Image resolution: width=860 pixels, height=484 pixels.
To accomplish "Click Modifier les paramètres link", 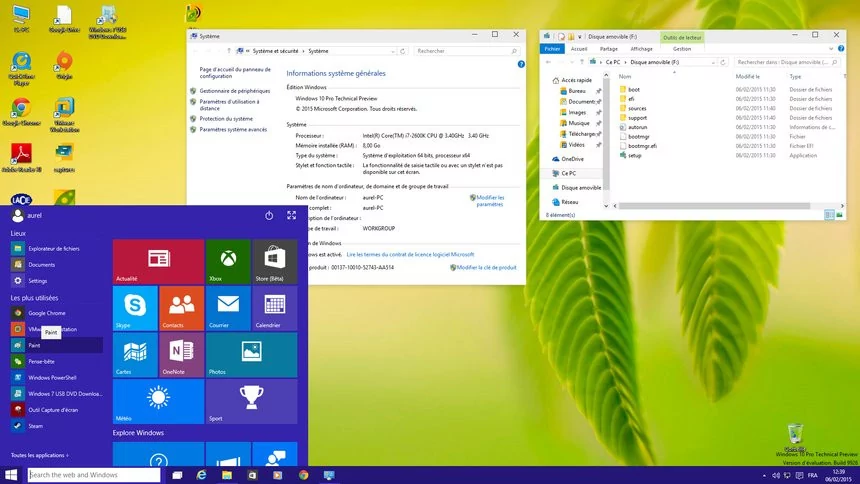I will tap(490, 201).
